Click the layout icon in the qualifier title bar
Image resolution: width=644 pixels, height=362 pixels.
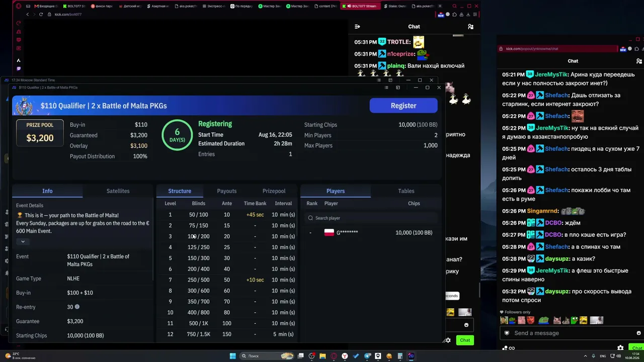point(398,87)
